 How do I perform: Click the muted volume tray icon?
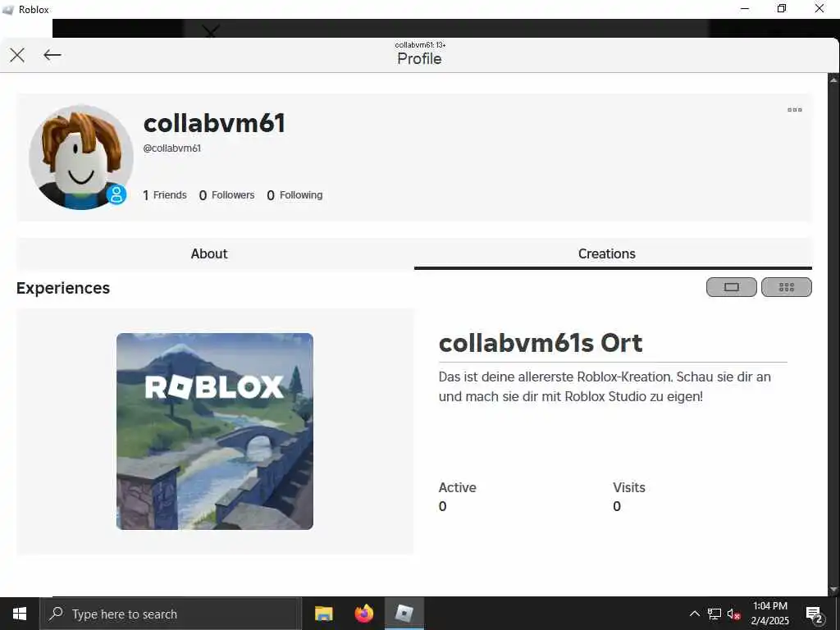(x=733, y=614)
